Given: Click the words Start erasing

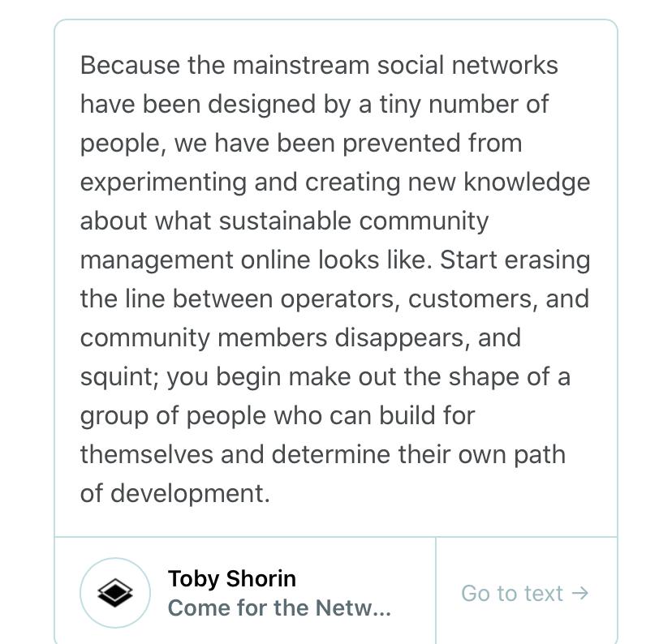Looking at the screenshot, I should pos(515,260).
